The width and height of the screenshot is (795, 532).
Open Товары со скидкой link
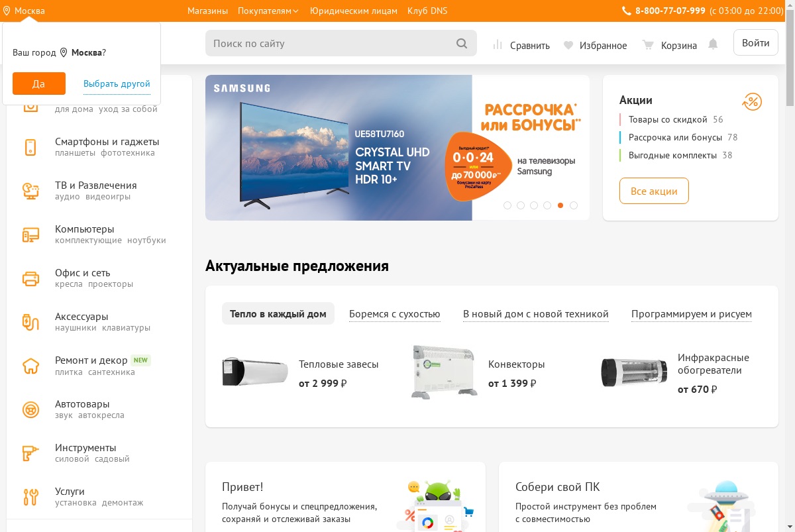668,120
